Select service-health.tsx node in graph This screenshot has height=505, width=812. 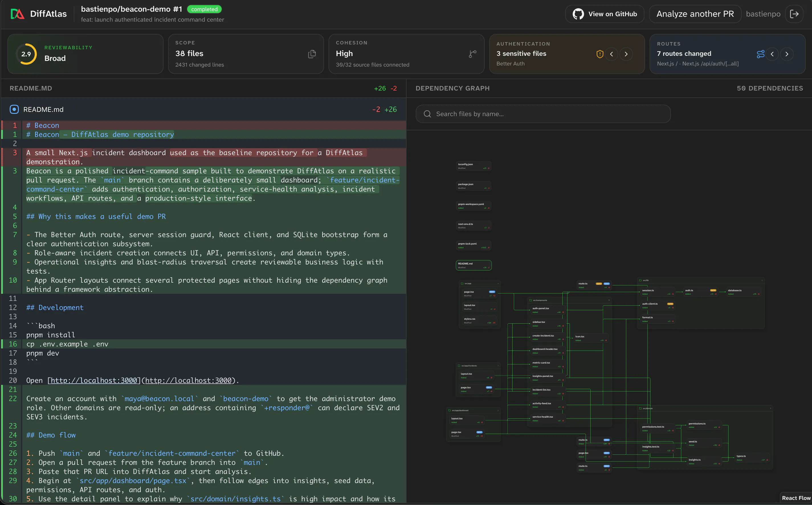548,418
